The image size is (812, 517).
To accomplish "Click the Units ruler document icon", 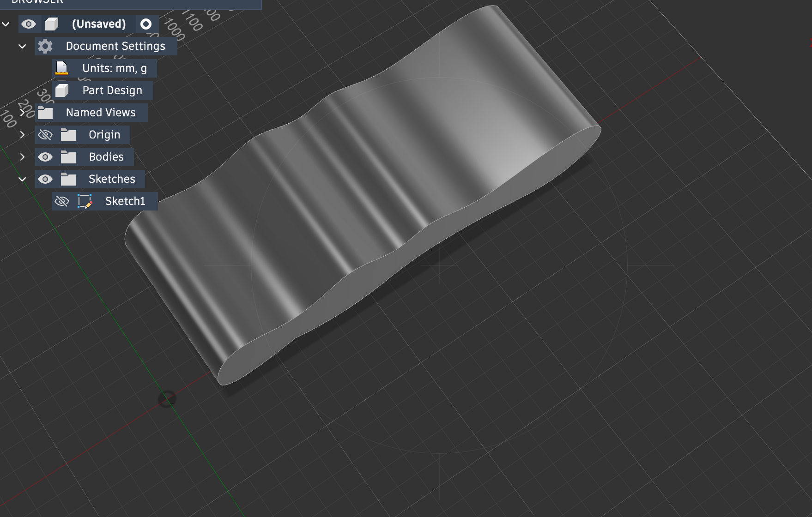I will coord(61,68).
